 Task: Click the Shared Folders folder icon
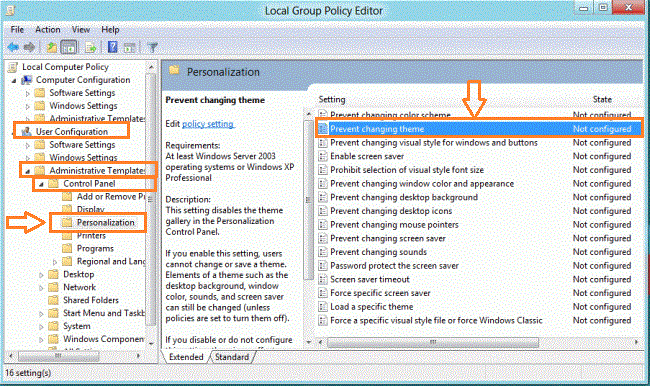(53, 300)
